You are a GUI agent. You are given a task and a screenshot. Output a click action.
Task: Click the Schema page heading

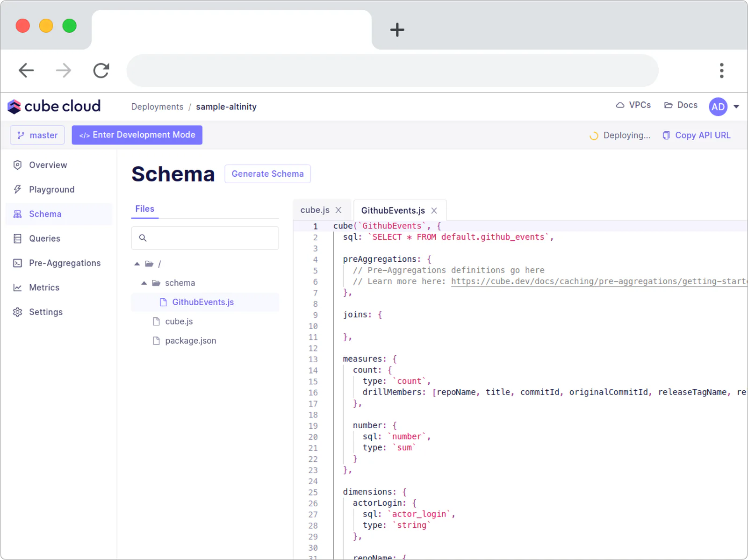173,174
